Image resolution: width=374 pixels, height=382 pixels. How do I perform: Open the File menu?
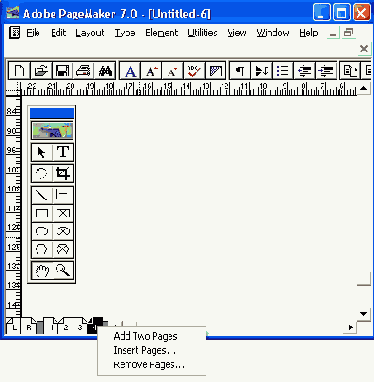point(33,33)
